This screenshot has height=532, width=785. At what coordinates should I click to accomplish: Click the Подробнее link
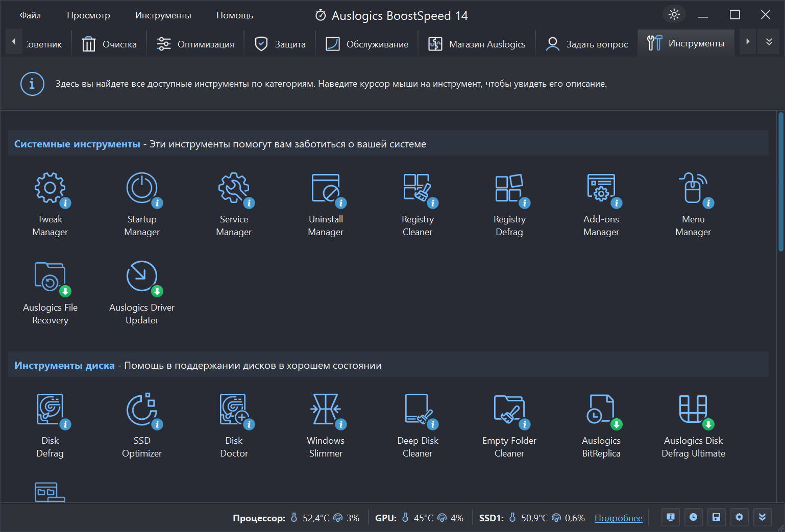tap(619, 518)
